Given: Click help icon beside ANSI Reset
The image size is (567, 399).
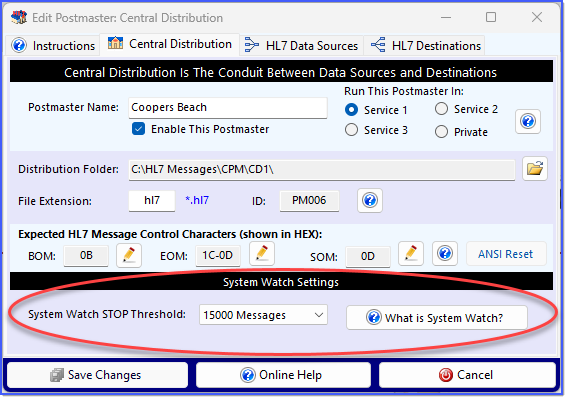Looking at the screenshot, I should point(445,254).
